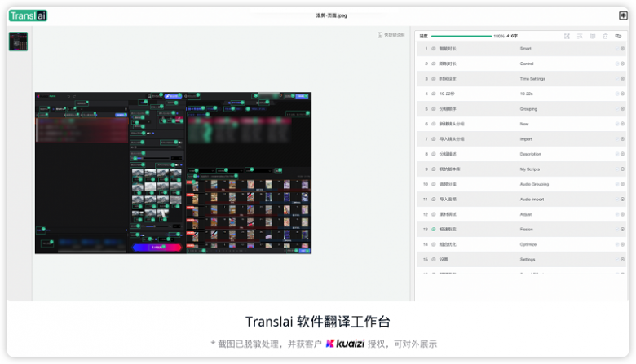The width and height of the screenshot is (636, 364).
Task: Toggle the confirm check on the New row
Action: pos(617,124)
